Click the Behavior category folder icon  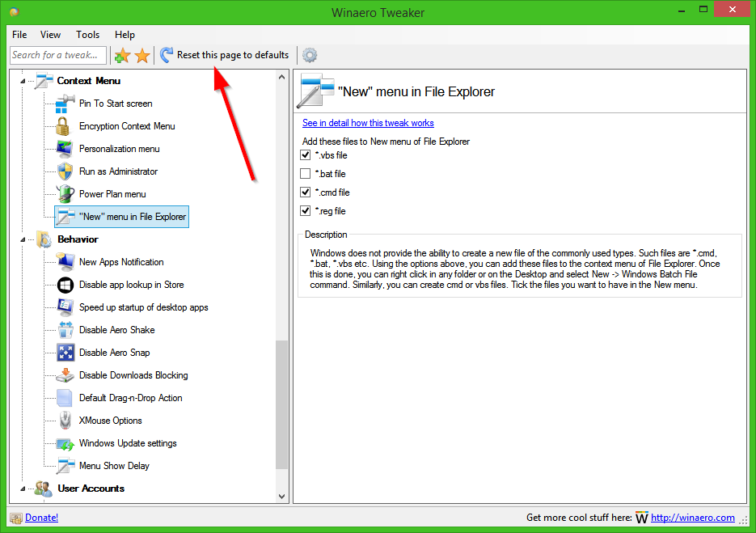44,239
